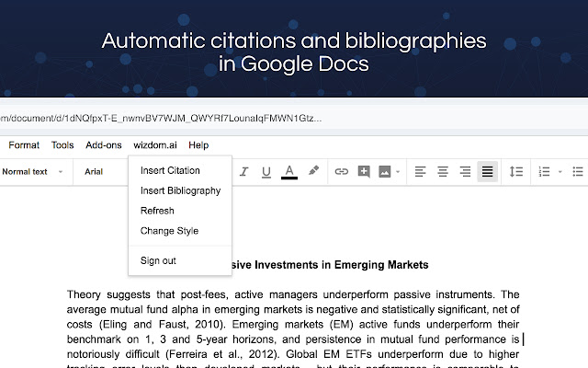Toggle justify alignment

pyautogui.click(x=487, y=171)
